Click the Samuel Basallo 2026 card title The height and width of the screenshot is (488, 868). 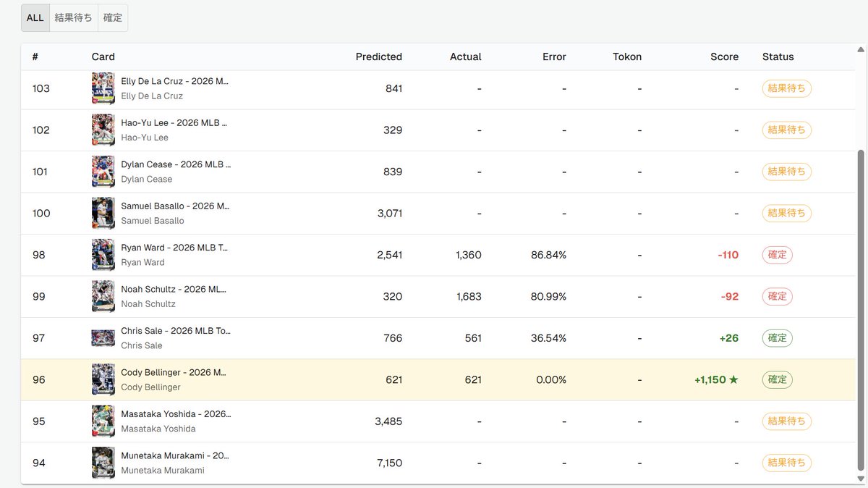pyautogui.click(x=175, y=206)
